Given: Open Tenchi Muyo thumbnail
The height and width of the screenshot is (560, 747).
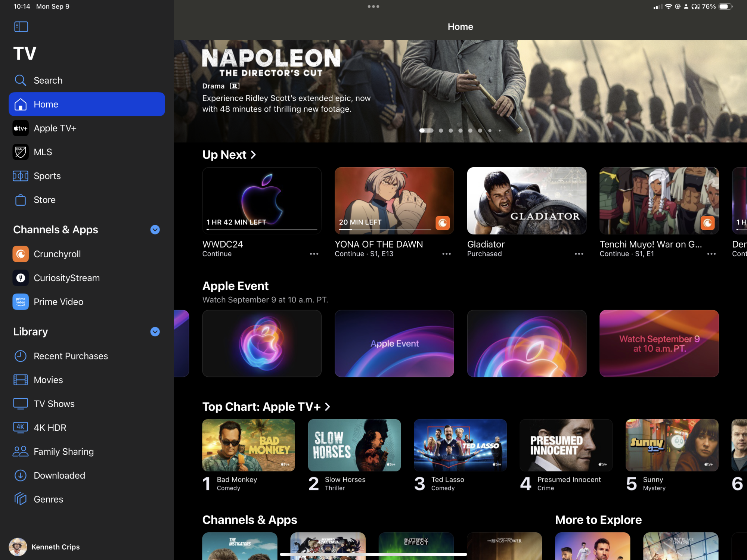Looking at the screenshot, I should [659, 200].
